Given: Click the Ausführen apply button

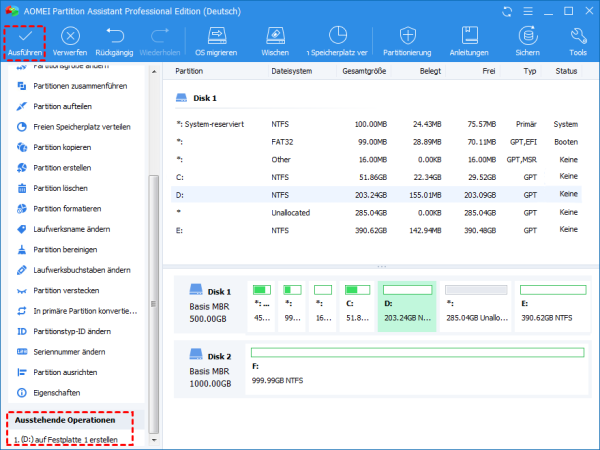Looking at the screenshot, I should click(x=25, y=42).
